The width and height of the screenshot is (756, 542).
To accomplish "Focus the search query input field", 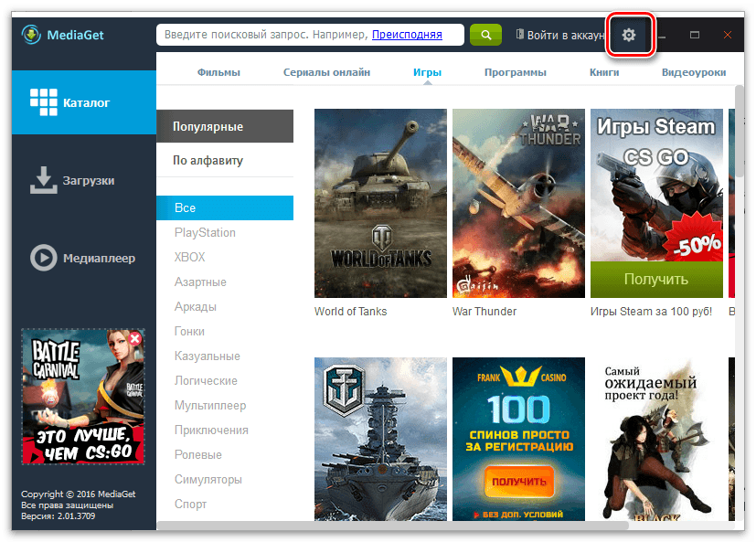I will point(310,35).
